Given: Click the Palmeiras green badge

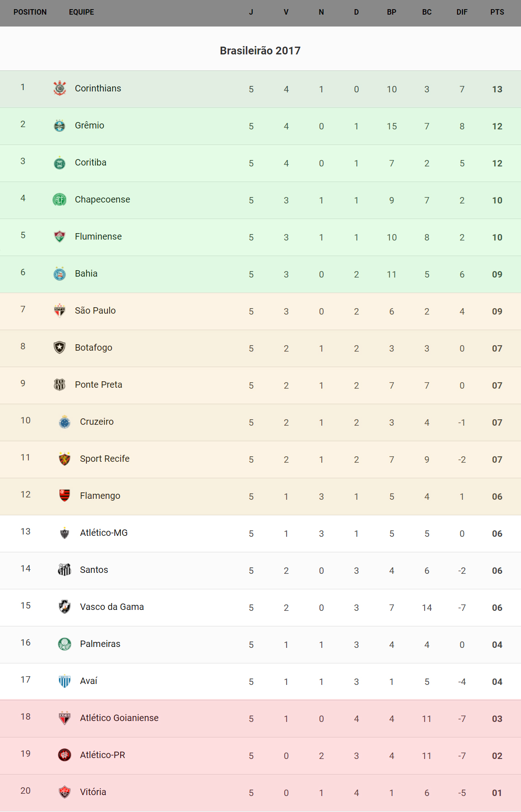Looking at the screenshot, I should click(x=64, y=644).
